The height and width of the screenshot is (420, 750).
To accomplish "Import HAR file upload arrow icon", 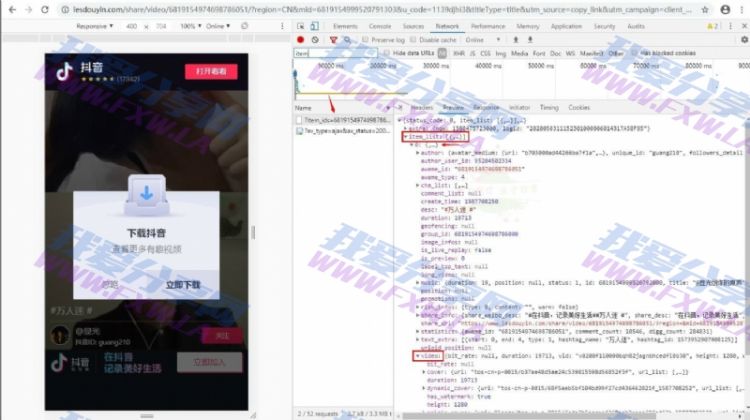I will [x=516, y=40].
